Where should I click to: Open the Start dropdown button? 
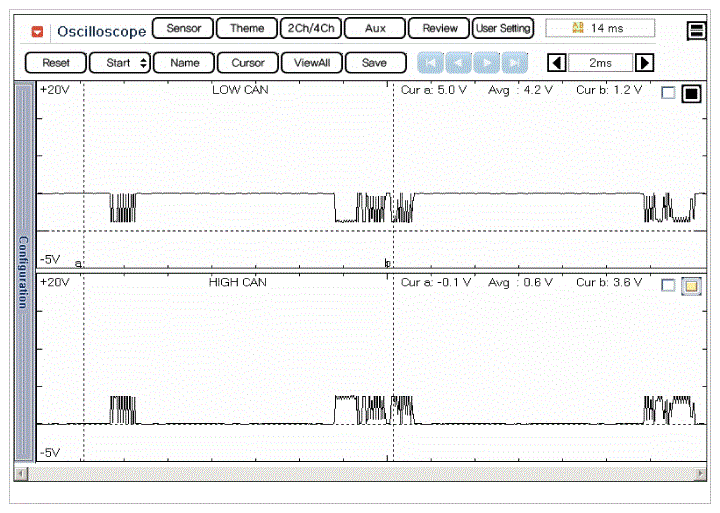pos(119,63)
